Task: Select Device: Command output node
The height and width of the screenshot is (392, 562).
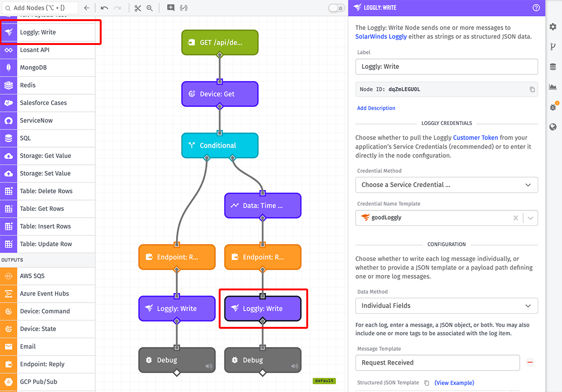Action: pyautogui.click(x=47, y=311)
